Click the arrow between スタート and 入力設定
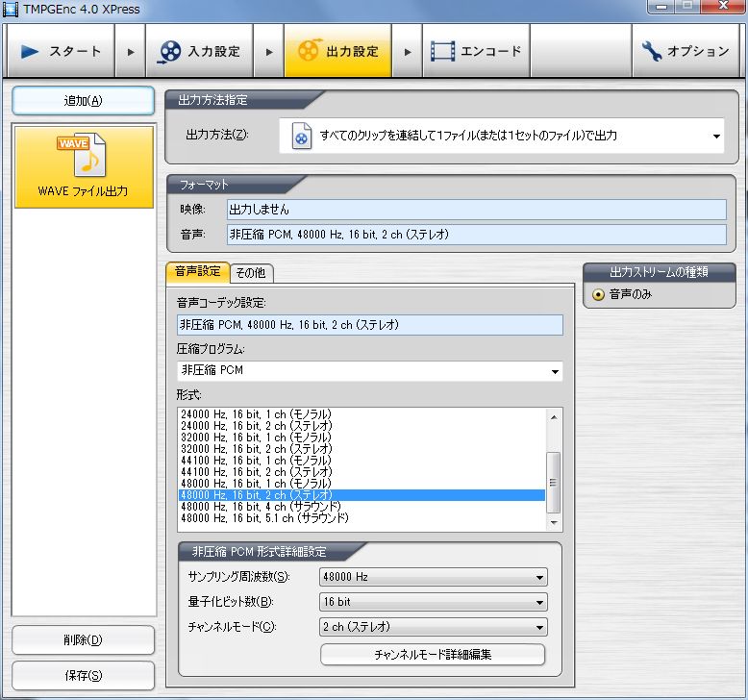 coord(131,52)
